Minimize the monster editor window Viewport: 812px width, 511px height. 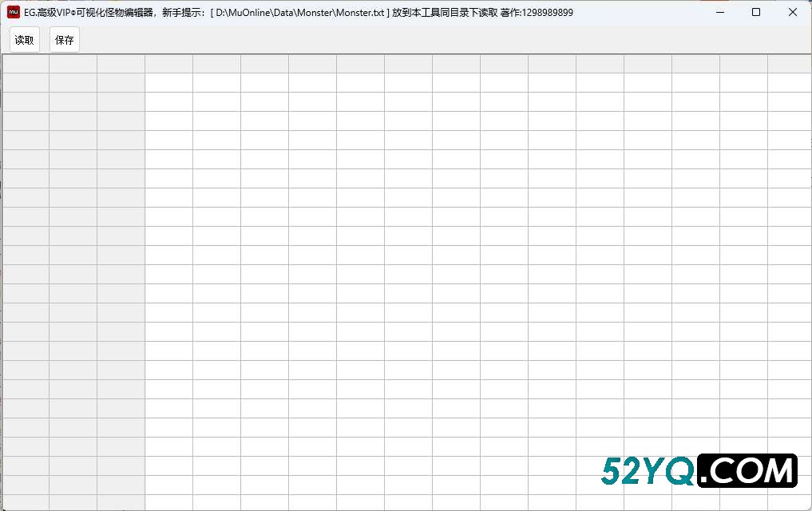[x=720, y=12]
